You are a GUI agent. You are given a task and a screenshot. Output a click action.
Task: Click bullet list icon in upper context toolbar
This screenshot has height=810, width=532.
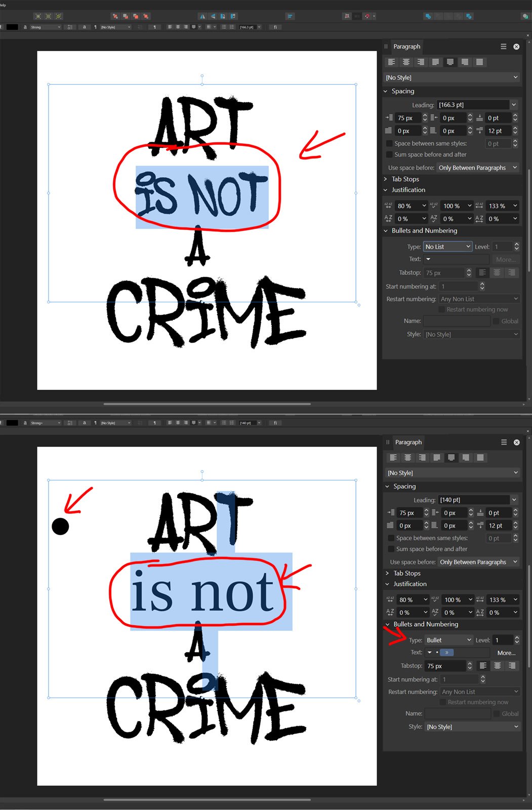[224, 27]
